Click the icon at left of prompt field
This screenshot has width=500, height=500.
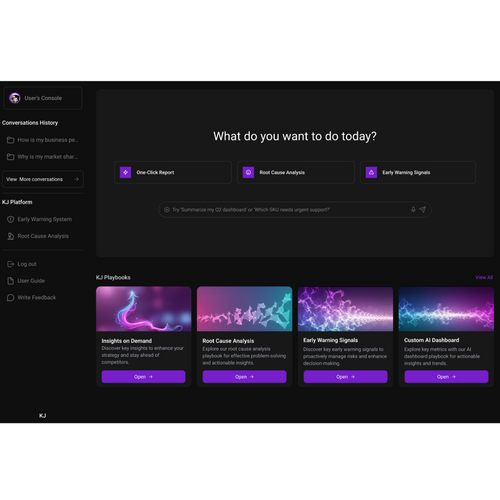point(167,210)
